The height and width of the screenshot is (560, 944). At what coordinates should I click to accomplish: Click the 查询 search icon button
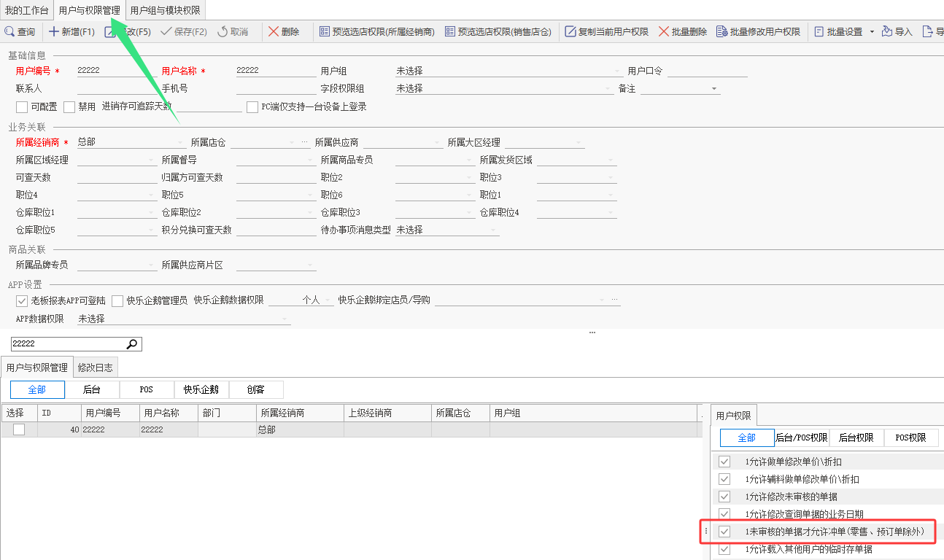click(9, 32)
